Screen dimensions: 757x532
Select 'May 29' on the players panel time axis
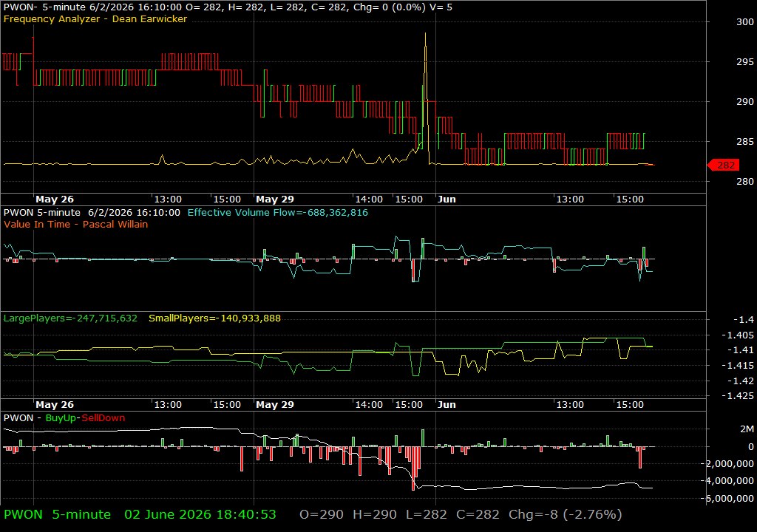tap(275, 405)
